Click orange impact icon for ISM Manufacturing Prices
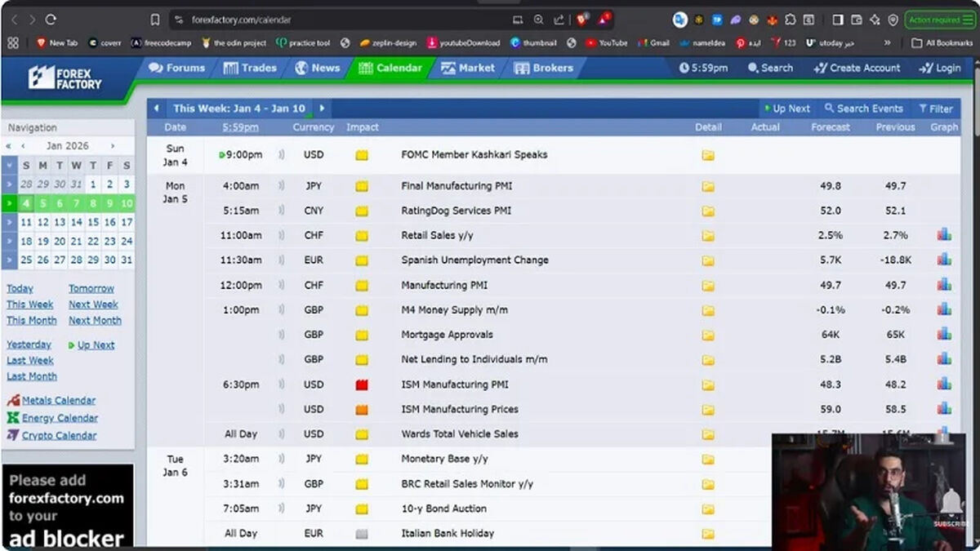Image resolution: width=980 pixels, height=551 pixels. coord(362,409)
